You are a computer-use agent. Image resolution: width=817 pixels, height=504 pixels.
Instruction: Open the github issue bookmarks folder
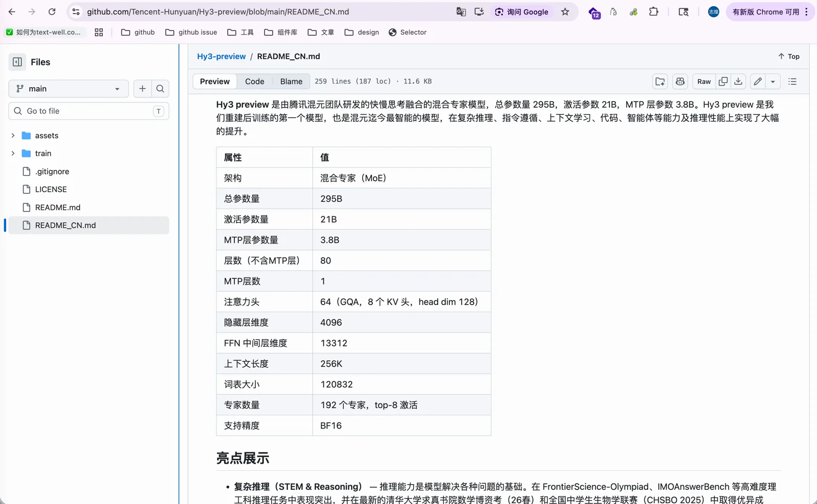(191, 32)
